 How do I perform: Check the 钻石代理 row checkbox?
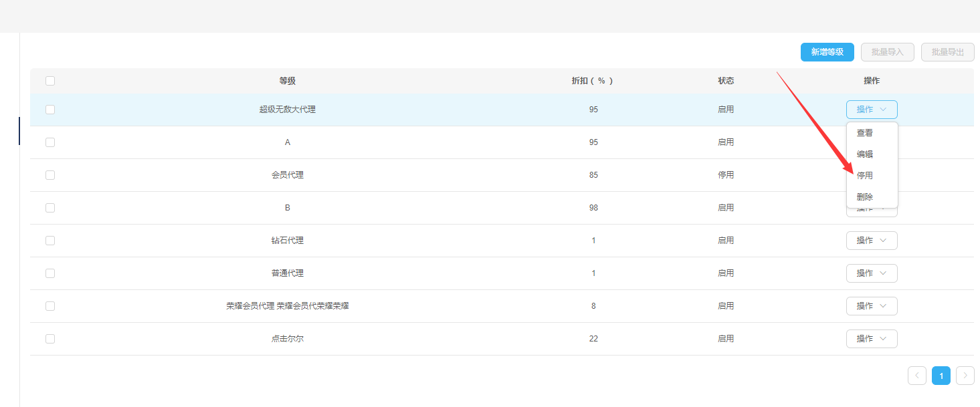click(50, 241)
